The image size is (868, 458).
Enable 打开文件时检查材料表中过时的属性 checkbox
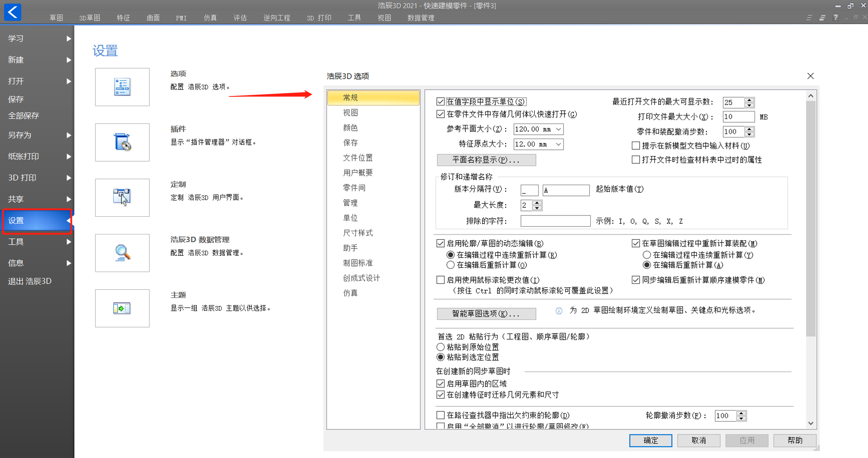coord(636,160)
